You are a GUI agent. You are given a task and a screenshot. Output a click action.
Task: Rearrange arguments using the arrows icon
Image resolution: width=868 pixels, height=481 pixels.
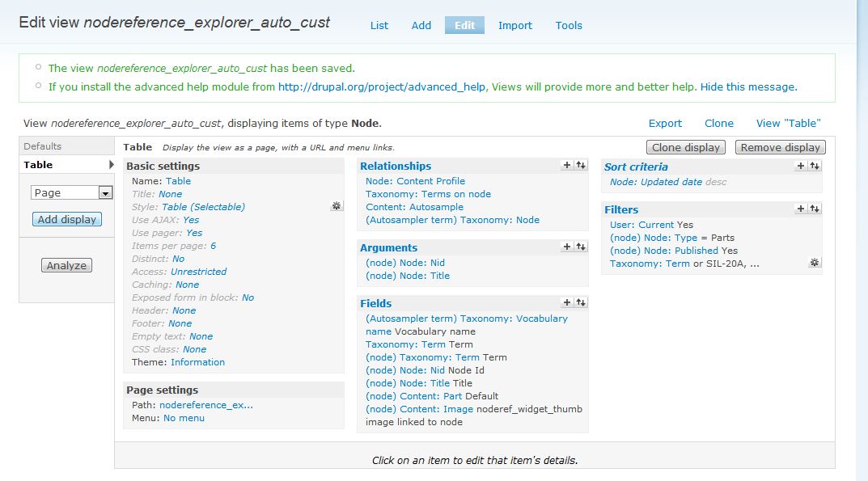click(x=579, y=248)
